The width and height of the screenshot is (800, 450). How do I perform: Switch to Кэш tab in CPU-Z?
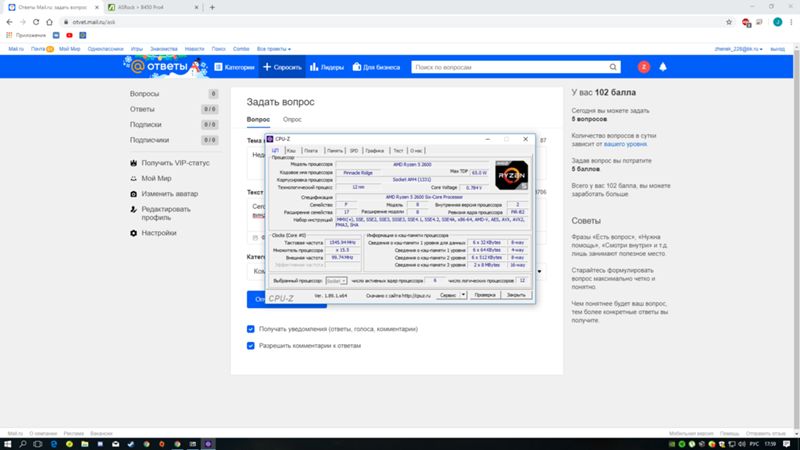[291, 151]
